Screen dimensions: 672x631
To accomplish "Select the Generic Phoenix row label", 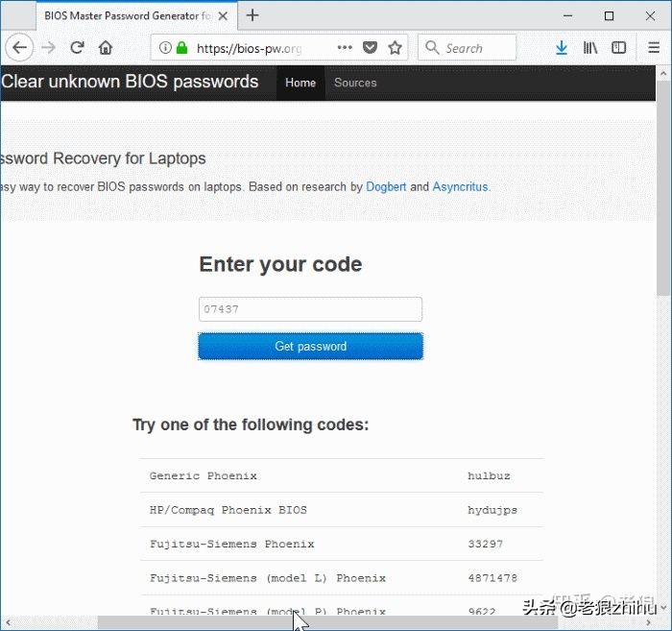I will [204, 475].
